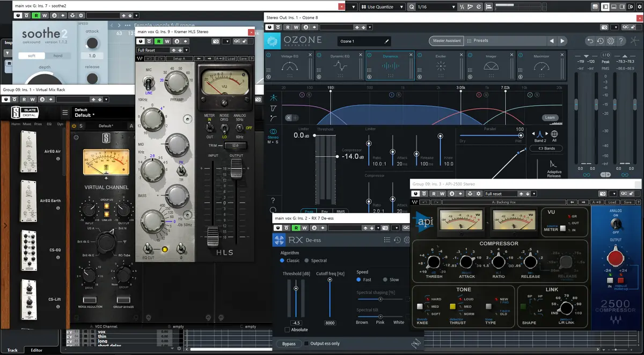This screenshot has width=644, height=355.
Task: Click the RX De-ess preset list icon
Action: 387,240
